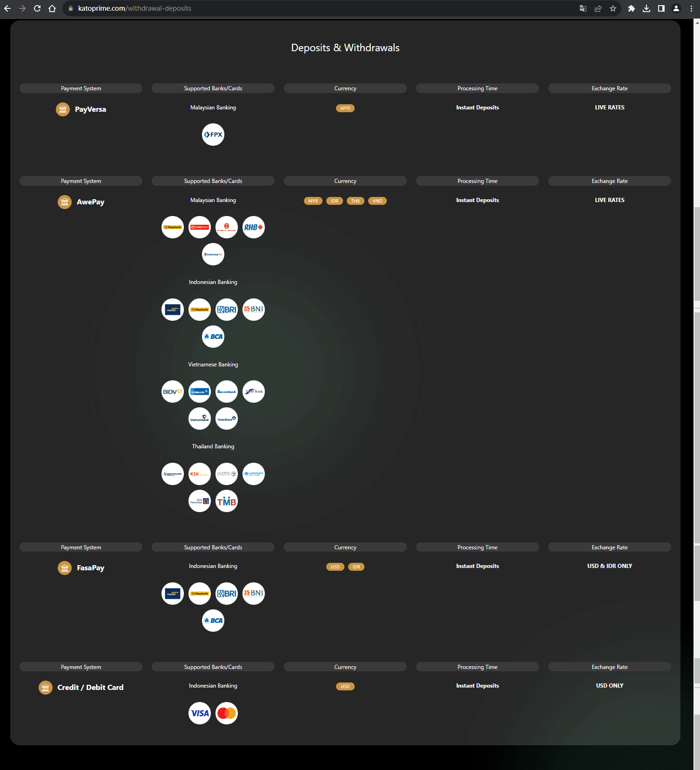Click the KSK logo in Thailand Banking
The image size is (700, 770).
[200, 474]
